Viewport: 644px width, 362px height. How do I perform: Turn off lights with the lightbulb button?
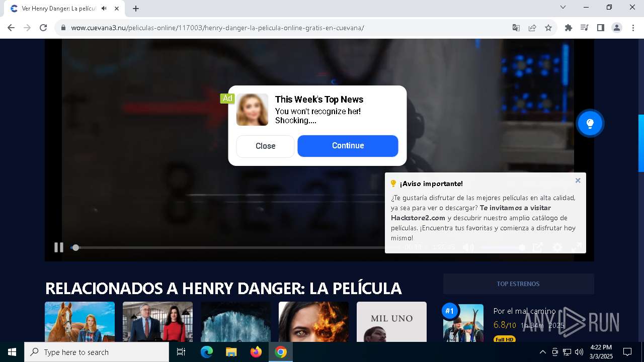[x=590, y=123]
